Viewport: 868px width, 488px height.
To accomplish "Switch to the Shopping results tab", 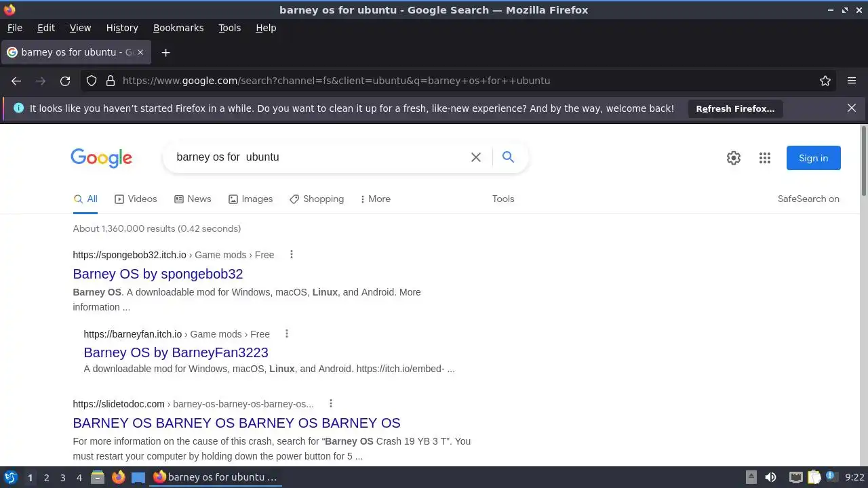I will [317, 199].
